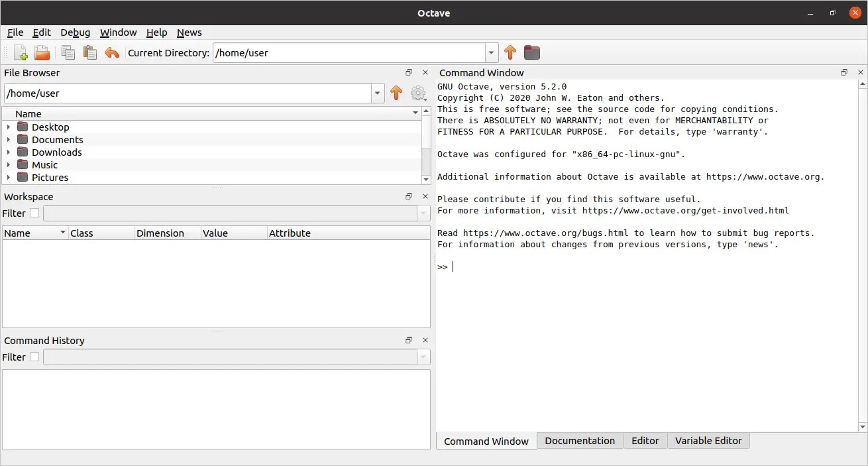Create a new script file from toolbar

pos(21,52)
